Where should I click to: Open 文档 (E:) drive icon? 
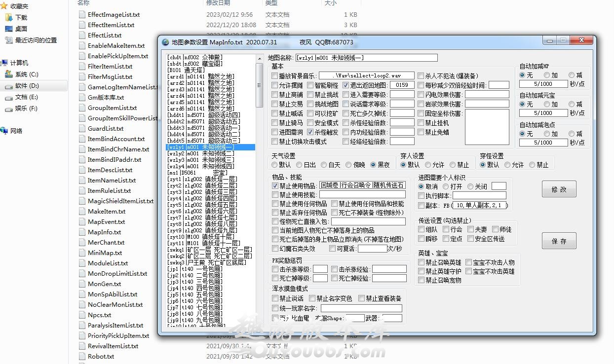pos(8,97)
